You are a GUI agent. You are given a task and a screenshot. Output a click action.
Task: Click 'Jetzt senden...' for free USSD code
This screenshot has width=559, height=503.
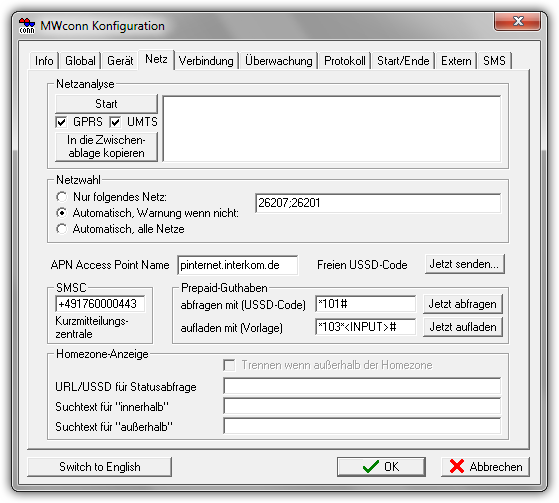point(465,264)
